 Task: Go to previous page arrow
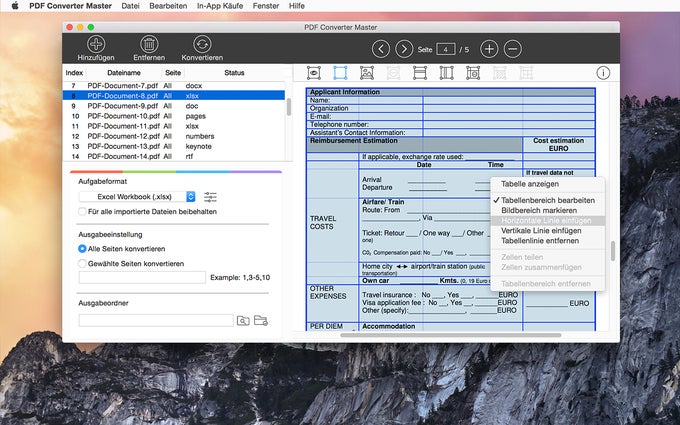381,49
